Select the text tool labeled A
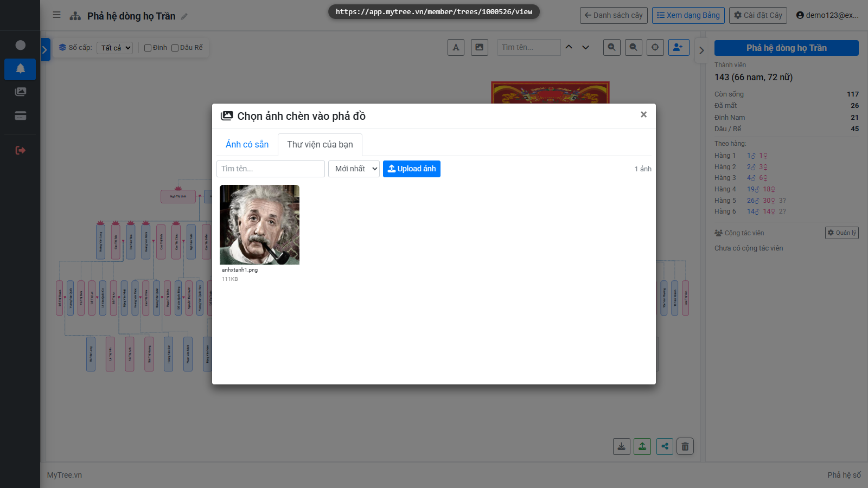868x488 pixels. tap(456, 47)
